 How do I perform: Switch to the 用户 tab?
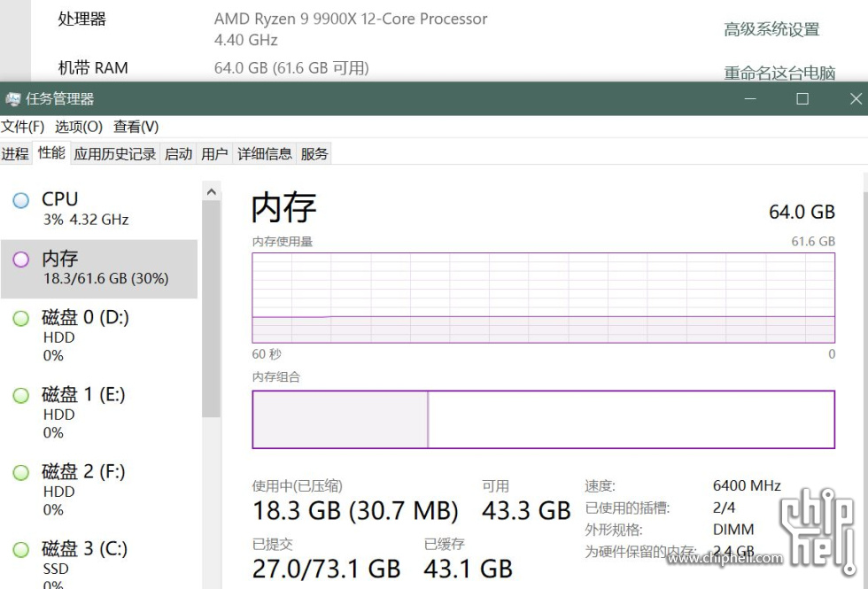(x=214, y=153)
